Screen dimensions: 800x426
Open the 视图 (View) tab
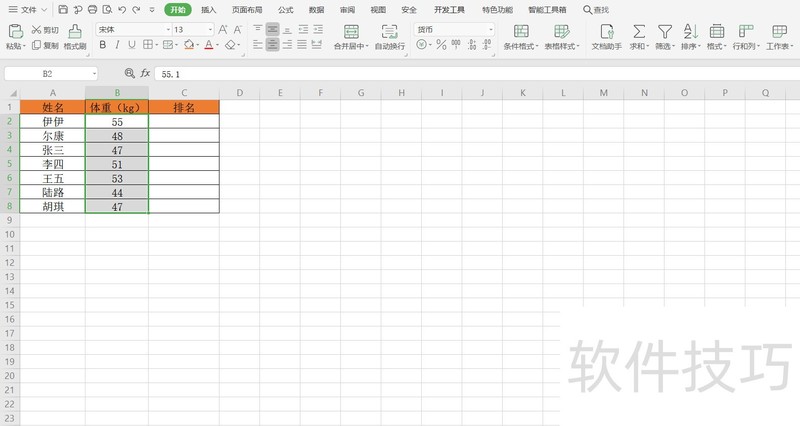(x=378, y=10)
